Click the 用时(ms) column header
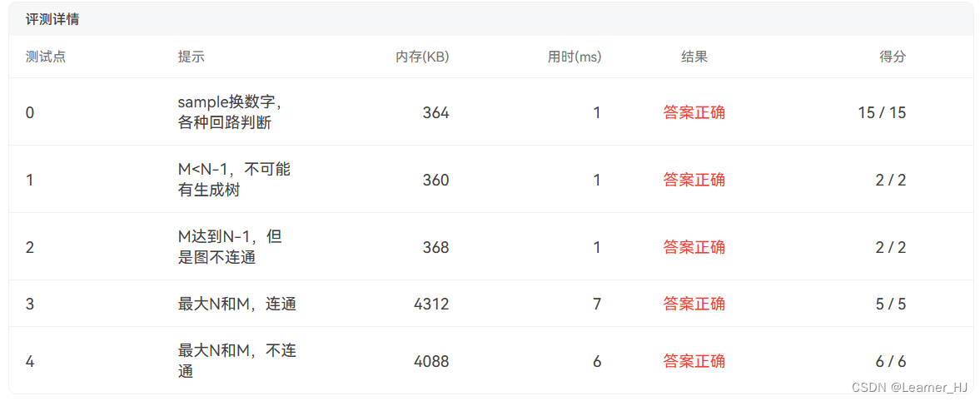This screenshot has height=401, width=980. (575, 57)
